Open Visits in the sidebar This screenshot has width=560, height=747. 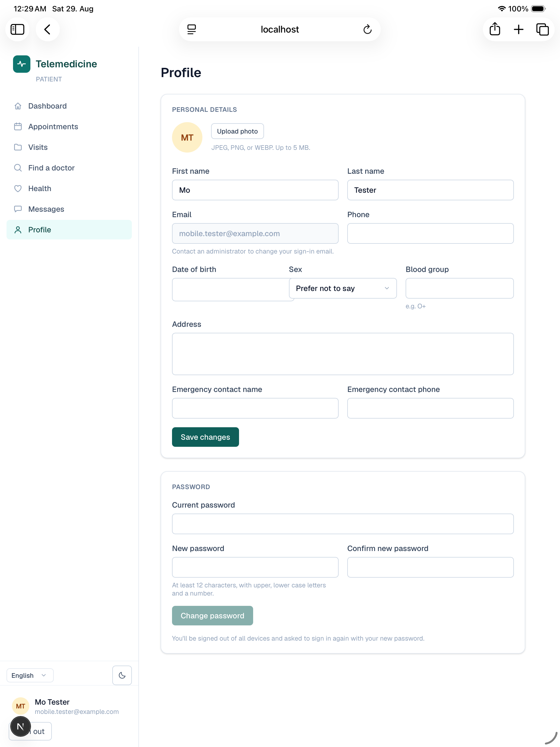coord(69,147)
